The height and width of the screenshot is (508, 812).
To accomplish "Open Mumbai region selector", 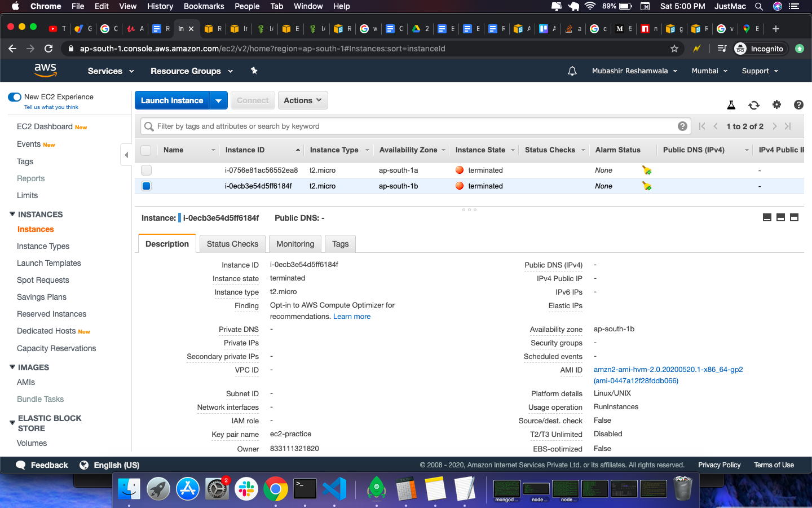I will click(x=709, y=71).
